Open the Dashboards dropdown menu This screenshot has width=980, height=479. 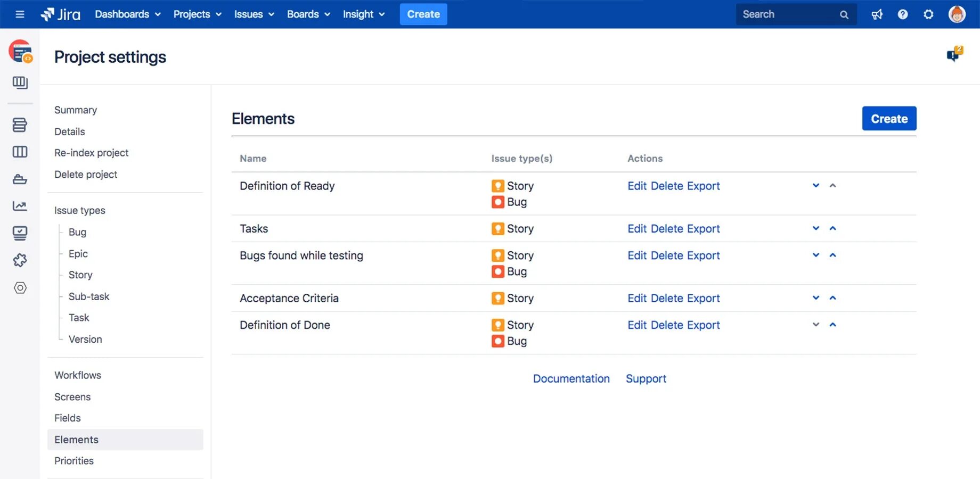(128, 14)
